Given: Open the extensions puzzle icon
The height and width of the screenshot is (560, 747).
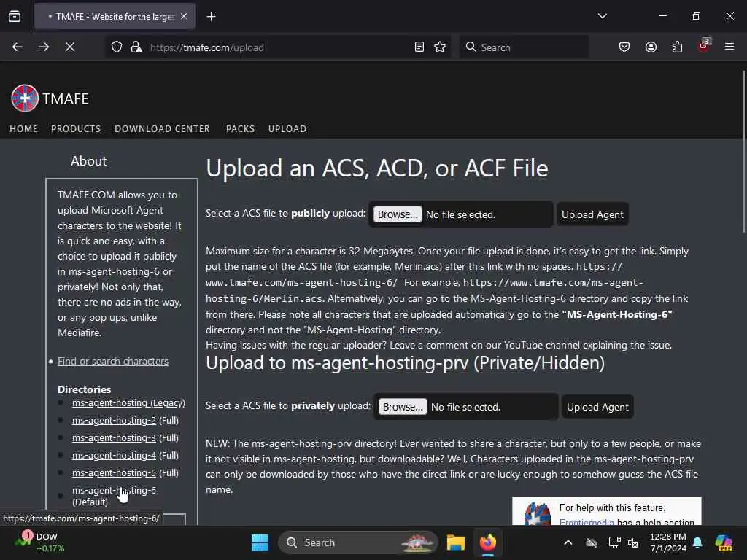Looking at the screenshot, I should pyautogui.click(x=677, y=47).
